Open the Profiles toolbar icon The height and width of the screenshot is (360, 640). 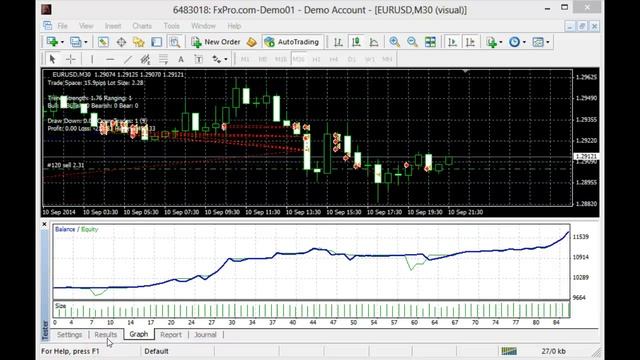pyautogui.click(x=76, y=42)
